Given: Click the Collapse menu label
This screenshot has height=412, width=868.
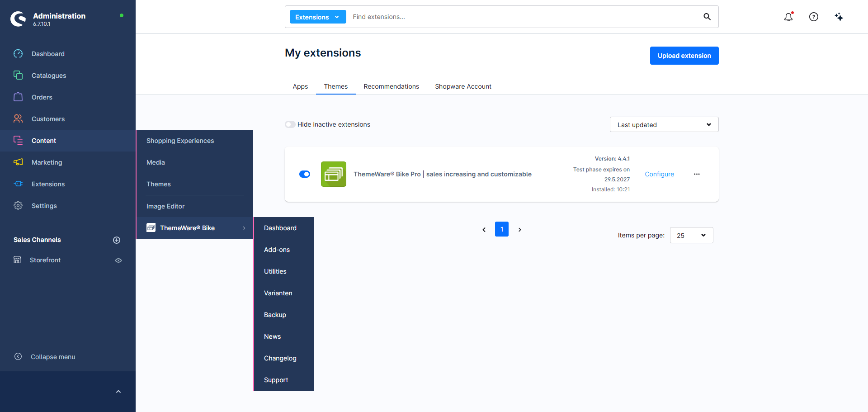Looking at the screenshot, I should pyautogui.click(x=53, y=357).
